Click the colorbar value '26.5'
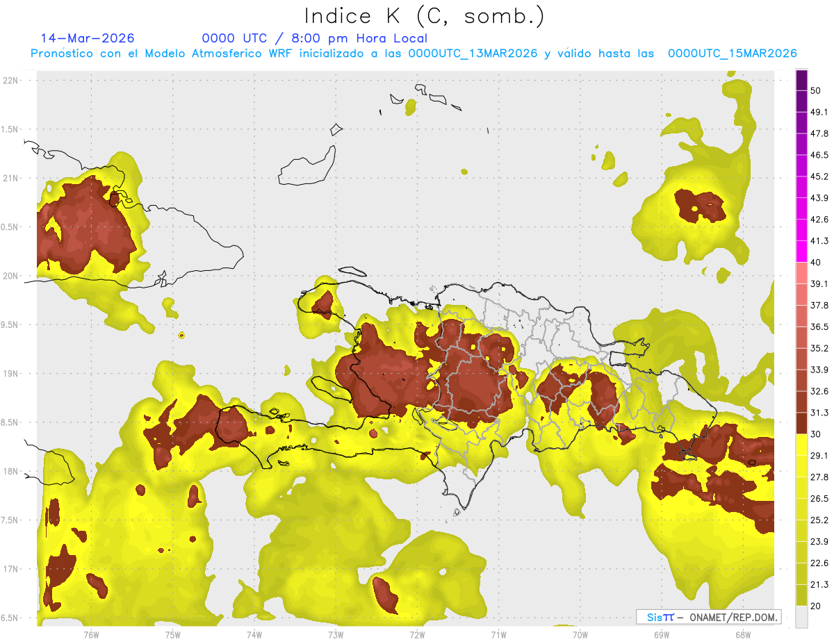 819,498
